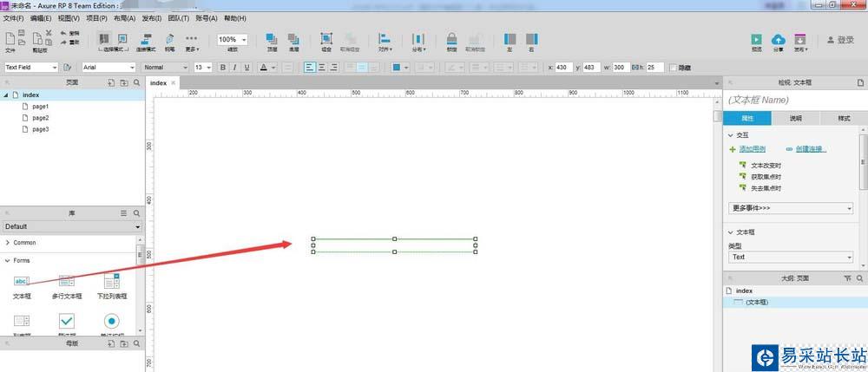Click the cloud share icon
This screenshot has width=868, height=372.
point(779,39)
